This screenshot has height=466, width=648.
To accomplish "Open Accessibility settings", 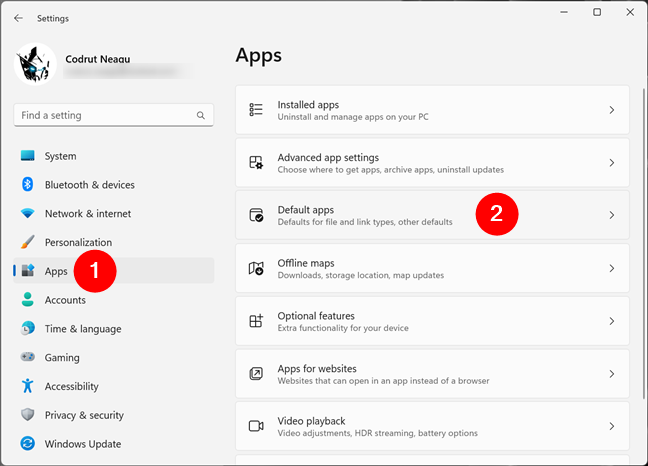I will (114, 386).
